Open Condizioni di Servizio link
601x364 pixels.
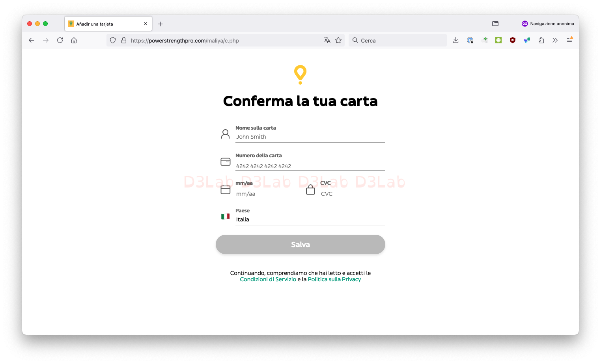(268, 279)
